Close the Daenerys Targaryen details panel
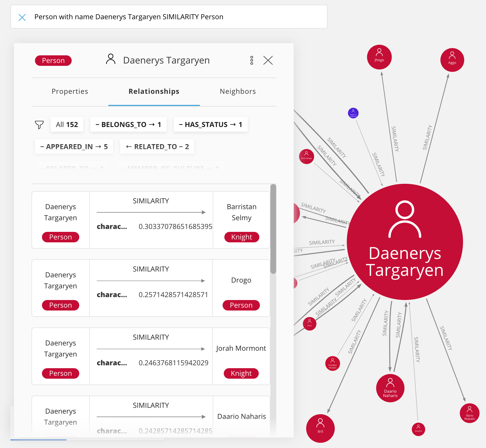The width and height of the screenshot is (486, 448). 268,60
